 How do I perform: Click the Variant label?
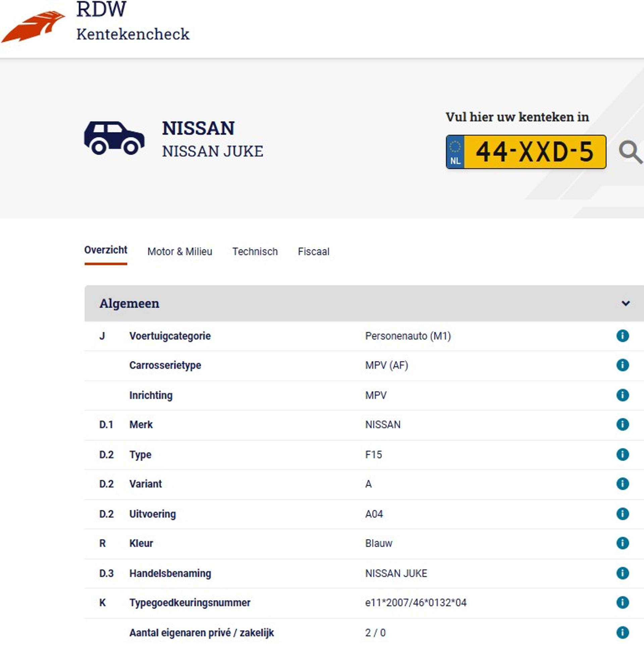point(146,484)
